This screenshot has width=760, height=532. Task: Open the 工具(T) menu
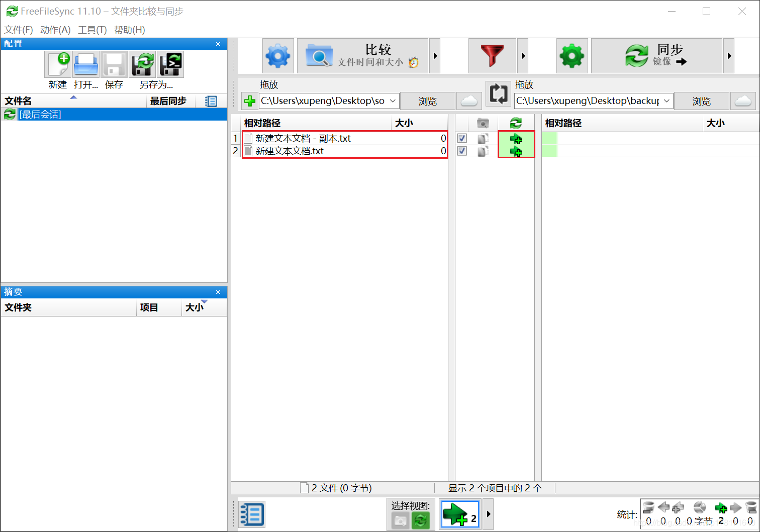click(x=92, y=30)
